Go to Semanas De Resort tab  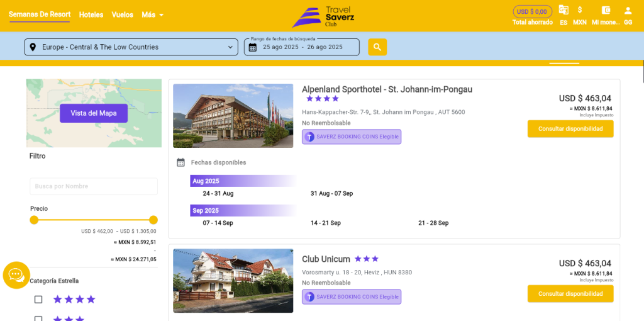(x=40, y=14)
